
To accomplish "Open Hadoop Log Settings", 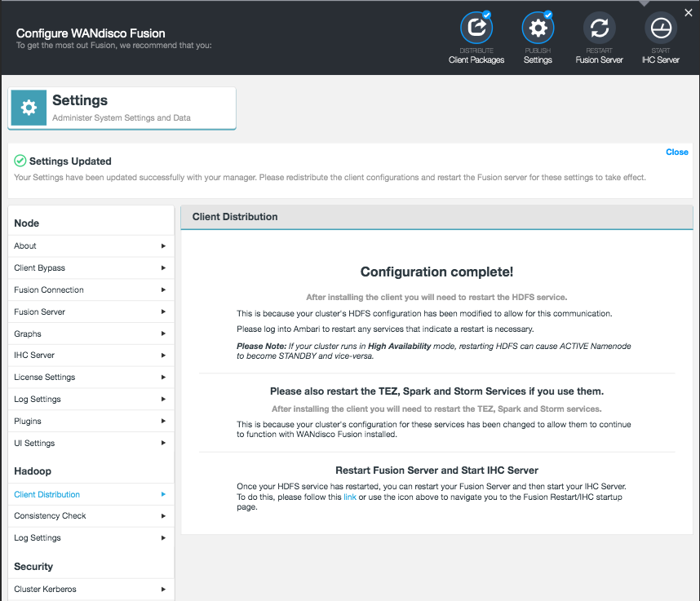I will (x=91, y=537).
